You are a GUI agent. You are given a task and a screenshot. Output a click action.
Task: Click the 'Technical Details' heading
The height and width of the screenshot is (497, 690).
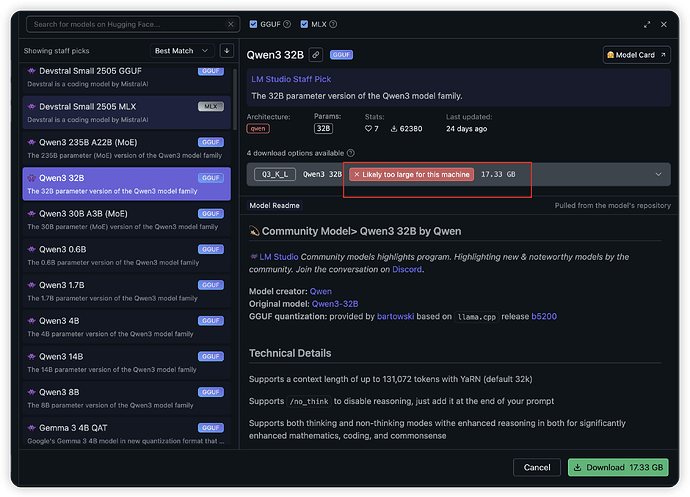290,353
